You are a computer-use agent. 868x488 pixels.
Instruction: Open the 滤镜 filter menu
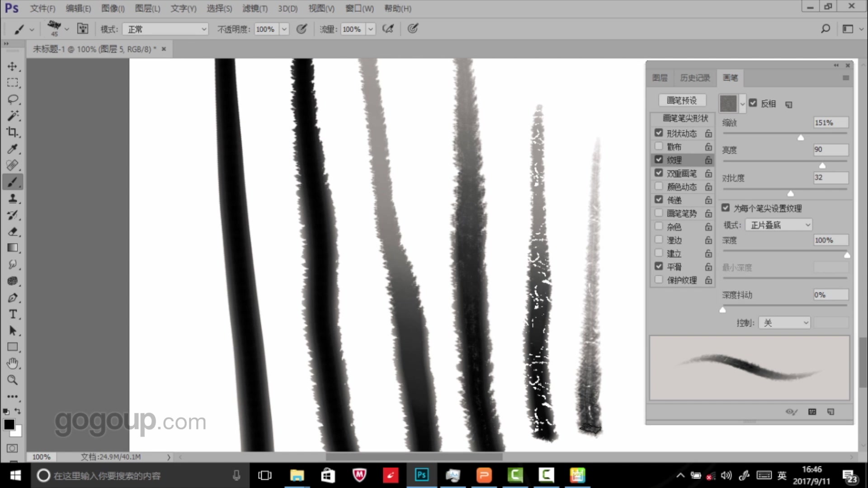click(x=255, y=8)
